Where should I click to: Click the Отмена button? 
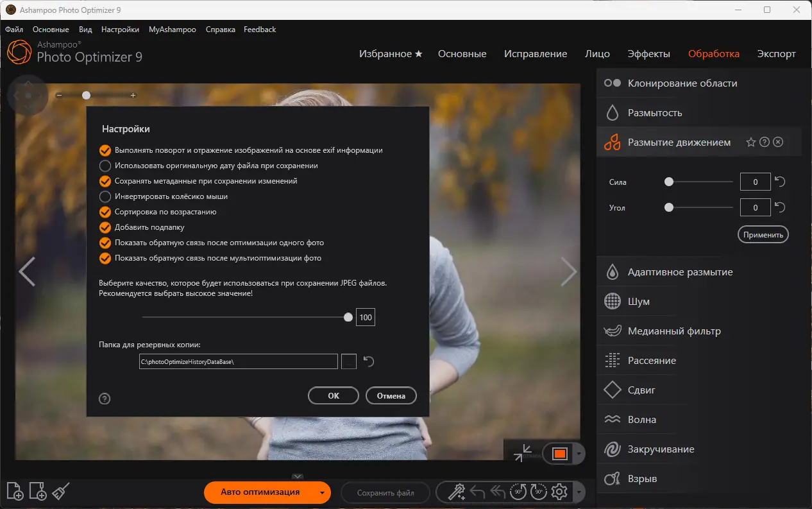click(391, 395)
